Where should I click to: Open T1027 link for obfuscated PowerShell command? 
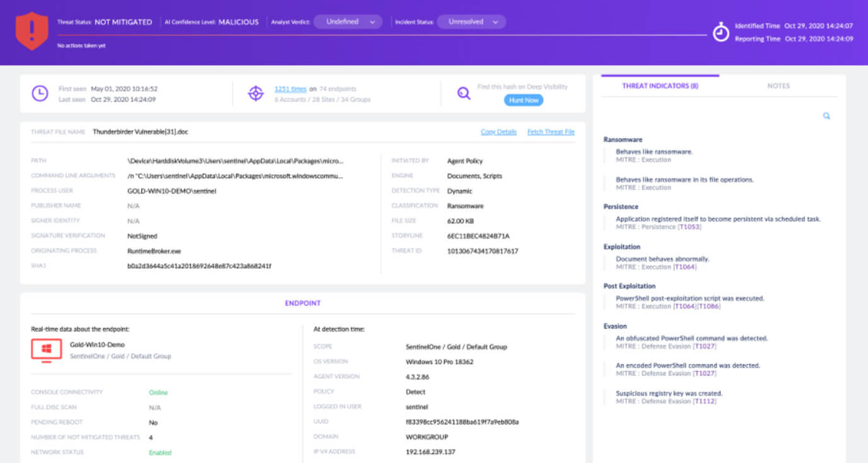[x=705, y=346]
